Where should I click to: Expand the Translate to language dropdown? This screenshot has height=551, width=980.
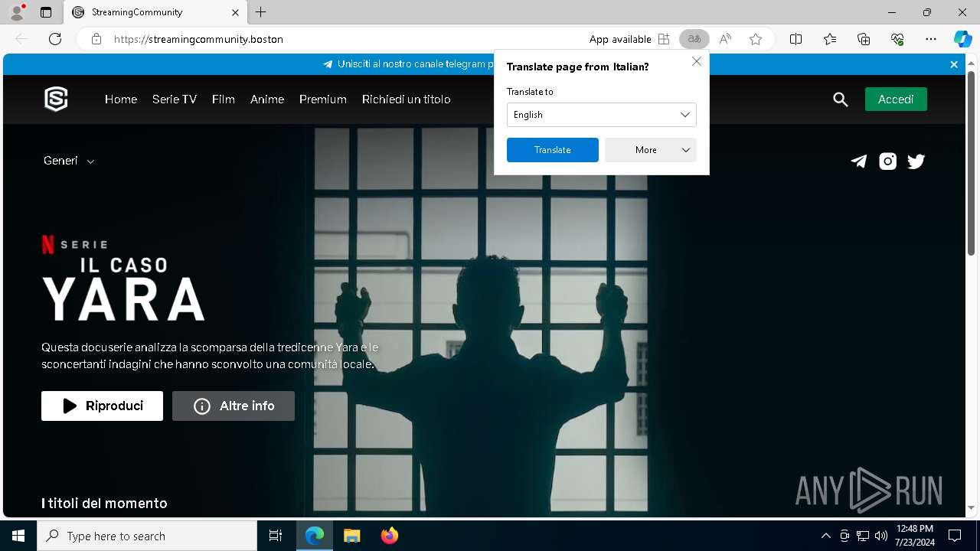pos(601,115)
